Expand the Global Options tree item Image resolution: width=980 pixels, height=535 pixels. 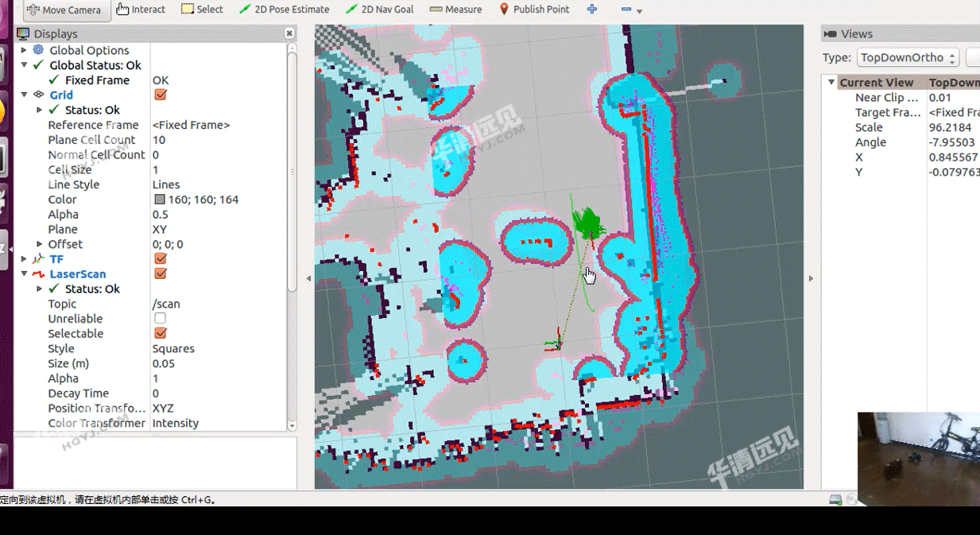(x=24, y=50)
